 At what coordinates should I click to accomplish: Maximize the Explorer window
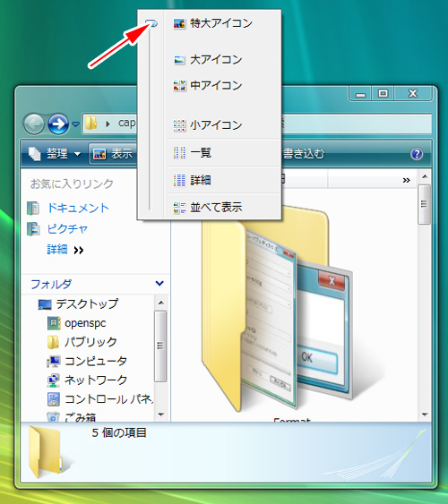click(383, 93)
